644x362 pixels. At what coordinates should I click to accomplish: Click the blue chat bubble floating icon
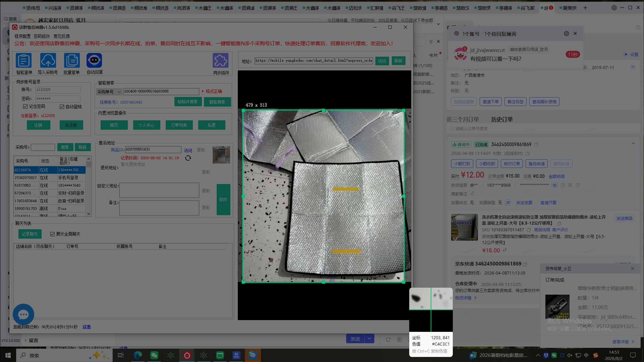click(x=23, y=314)
